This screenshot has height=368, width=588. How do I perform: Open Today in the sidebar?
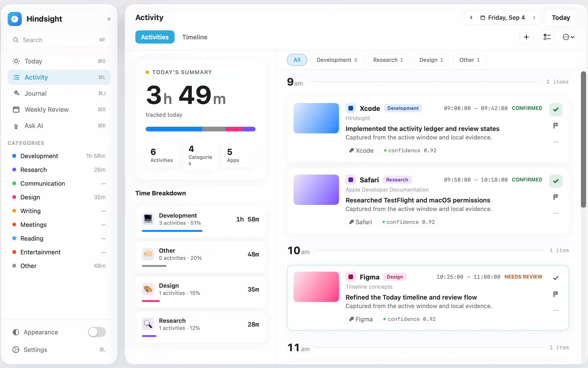(59, 61)
